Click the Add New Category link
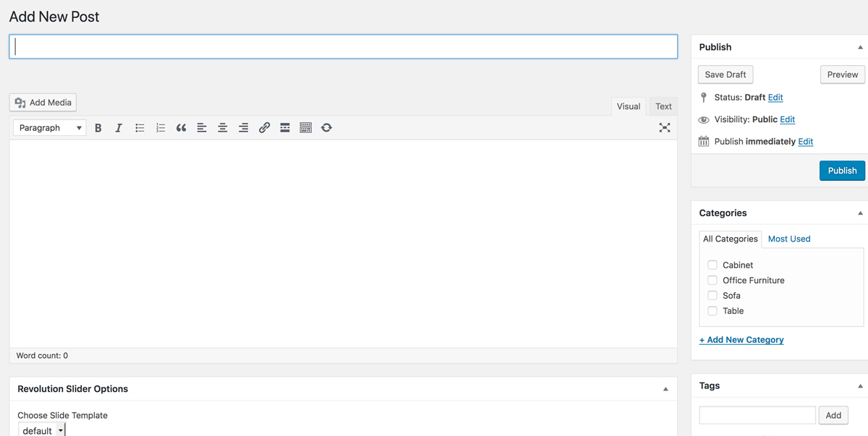Image resolution: width=868 pixels, height=436 pixels. (741, 340)
